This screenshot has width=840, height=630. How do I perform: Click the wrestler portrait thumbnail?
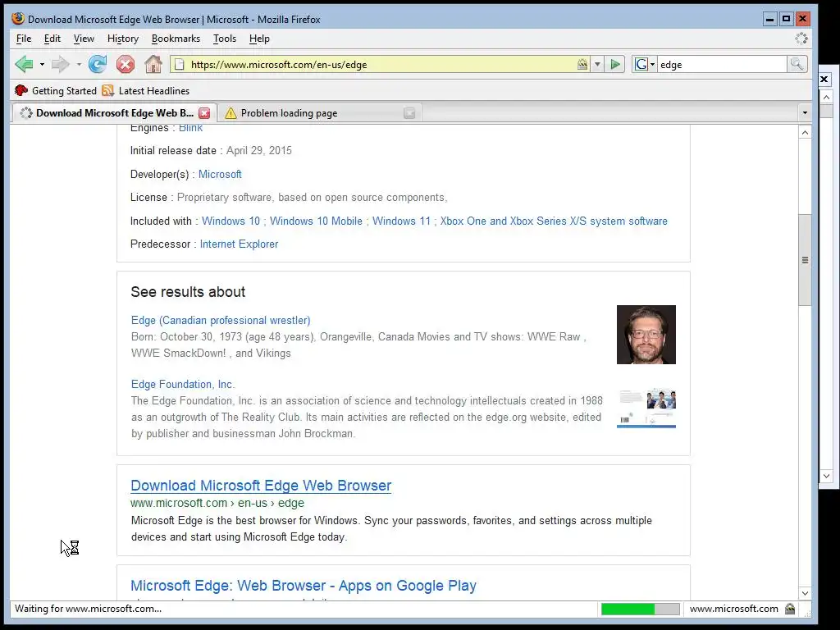click(x=646, y=335)
